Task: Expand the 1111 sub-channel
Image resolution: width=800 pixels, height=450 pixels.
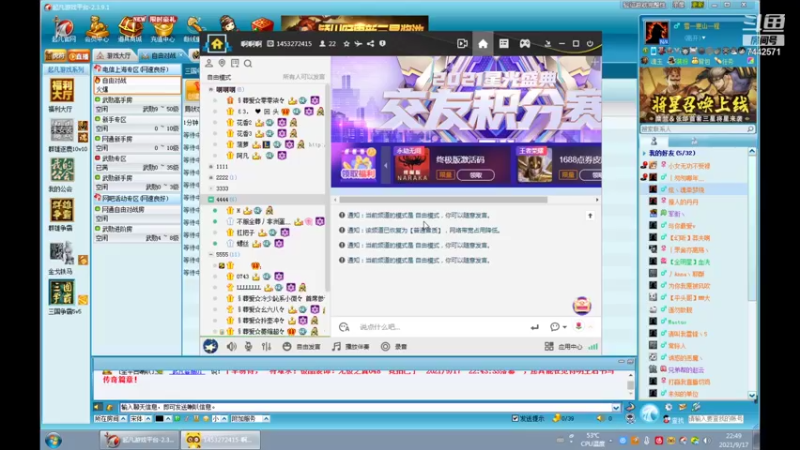Action: [x=211, y=166]
